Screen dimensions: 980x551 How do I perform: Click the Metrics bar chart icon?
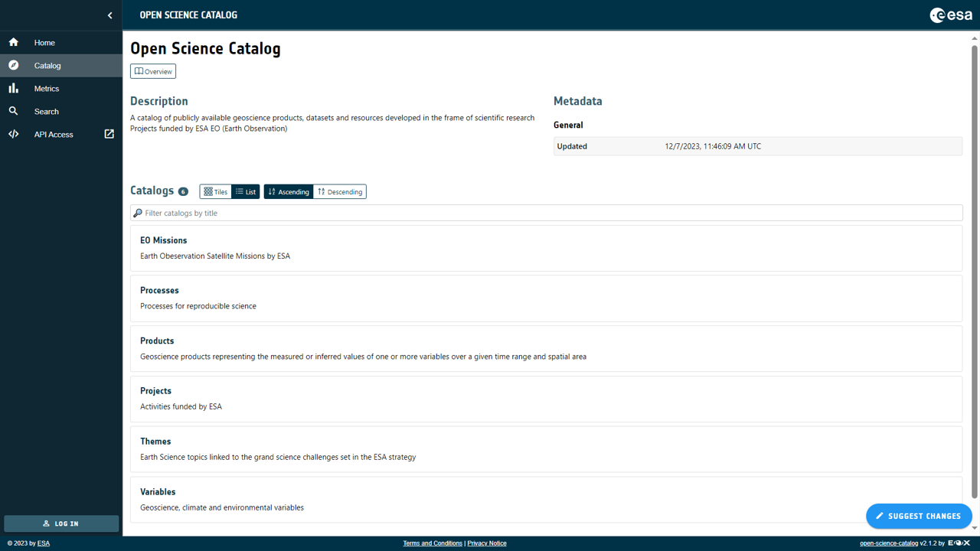pyautogui.click(x=14, y=89)
